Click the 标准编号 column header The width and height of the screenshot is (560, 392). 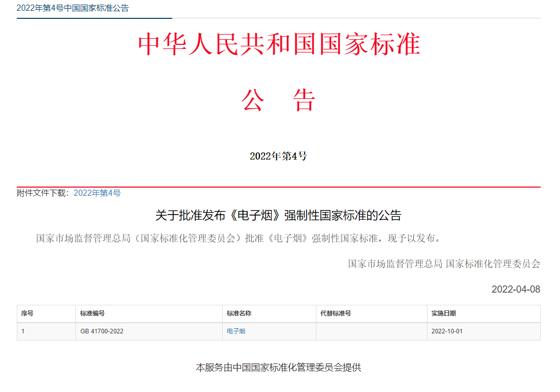pos(92,313)
